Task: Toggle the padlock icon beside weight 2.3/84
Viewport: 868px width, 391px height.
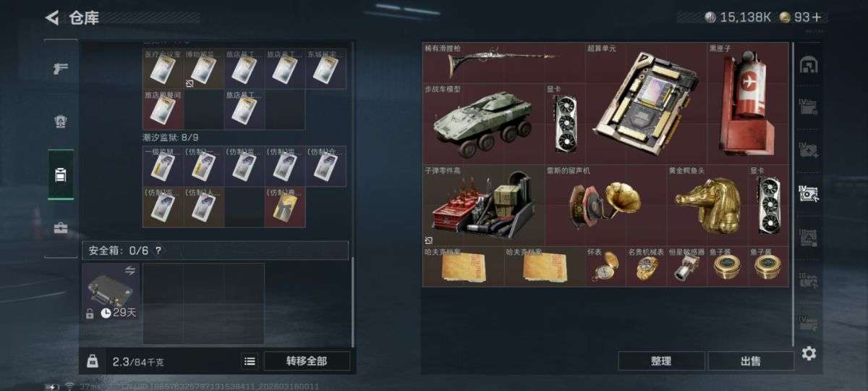Action: (x=93, y=361)
